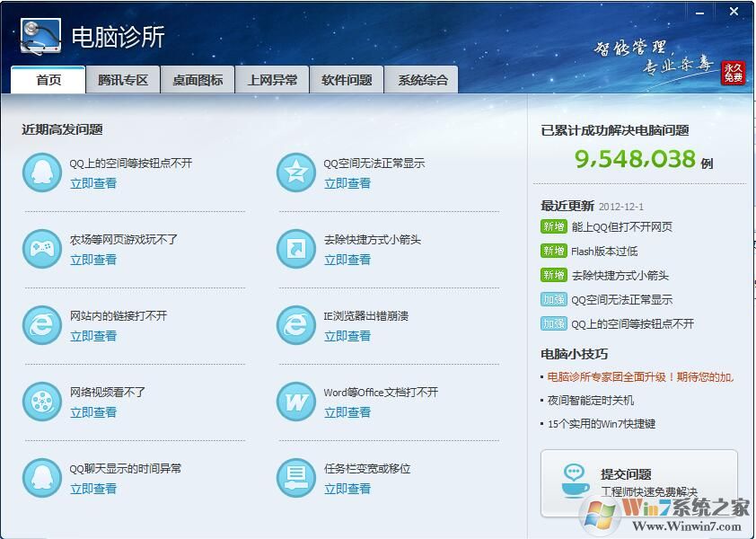This screenshot has width=756, height=539.
Task: Click the QQ penguin icon beside QQ上的空间等按钮点不开
Action: point(40,173)
